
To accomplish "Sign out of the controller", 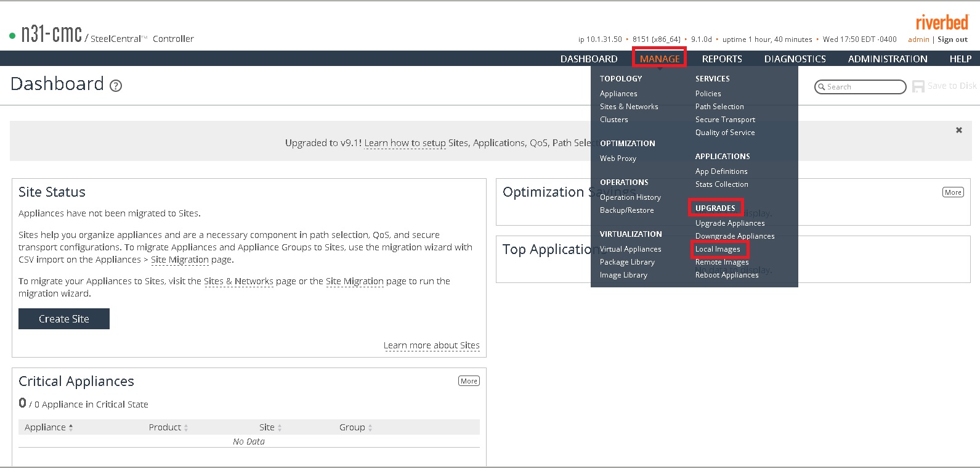I will pos(952,39).
